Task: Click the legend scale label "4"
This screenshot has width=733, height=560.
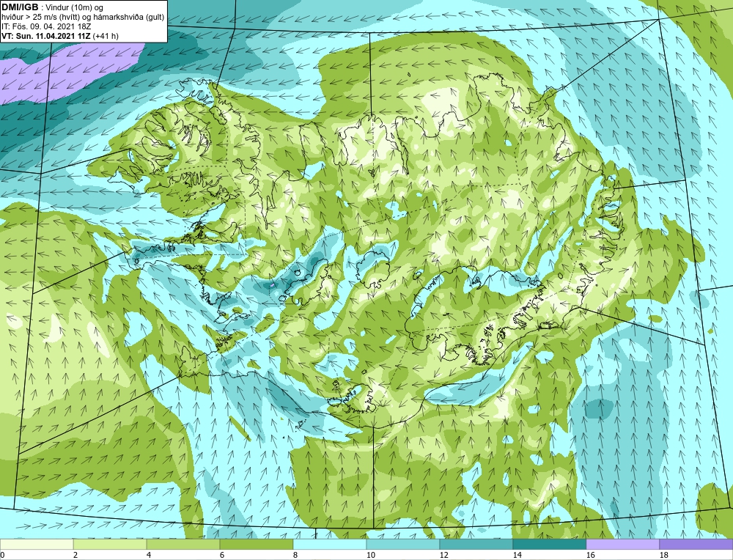Action: 149,555
